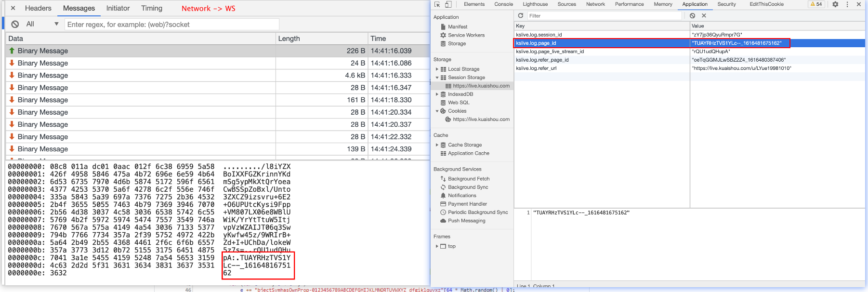Select Binary Message at 14:41:22.332
868x292 pixels.
218,137
